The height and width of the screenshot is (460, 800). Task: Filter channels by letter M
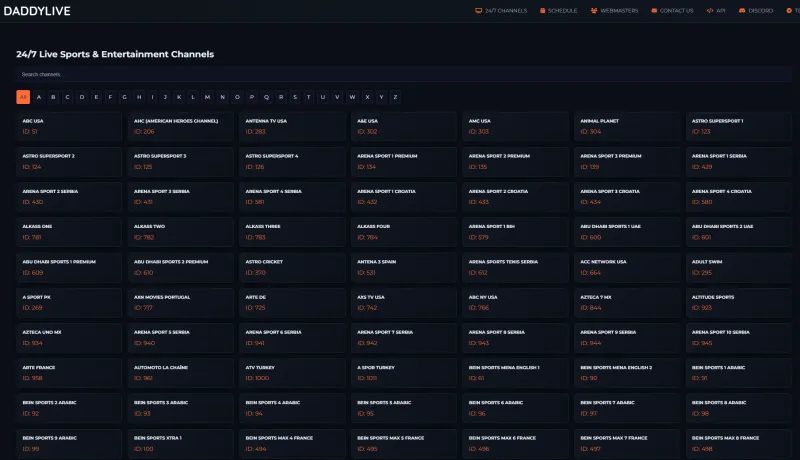[x=207, y=97]
